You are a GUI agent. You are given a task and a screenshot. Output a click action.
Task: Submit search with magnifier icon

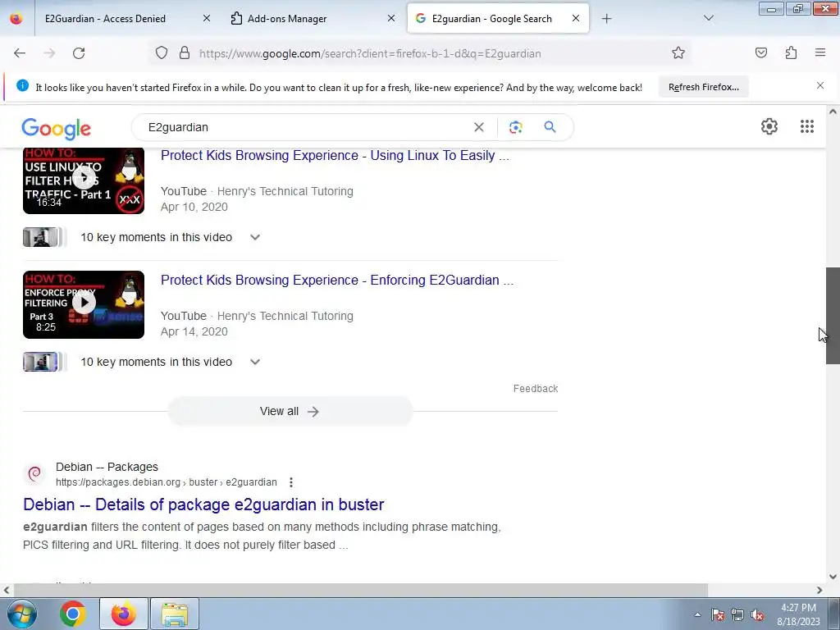(x=550, y=127)
